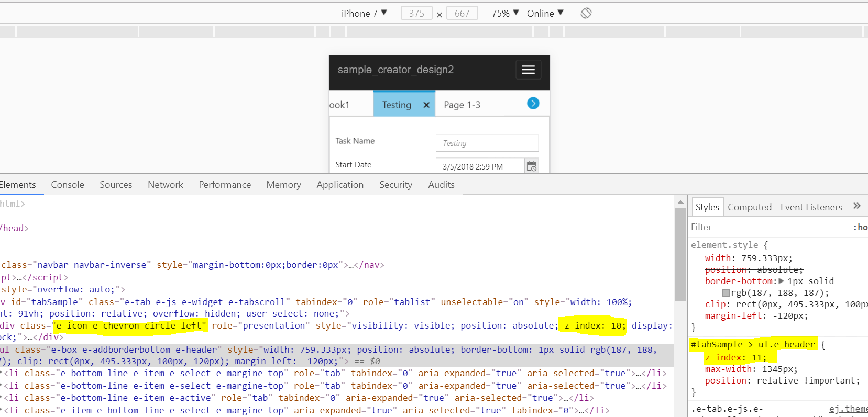Screen dimensions: 868x417
Task: Rotate the device orientation icon
Action: tap(586, 13)
